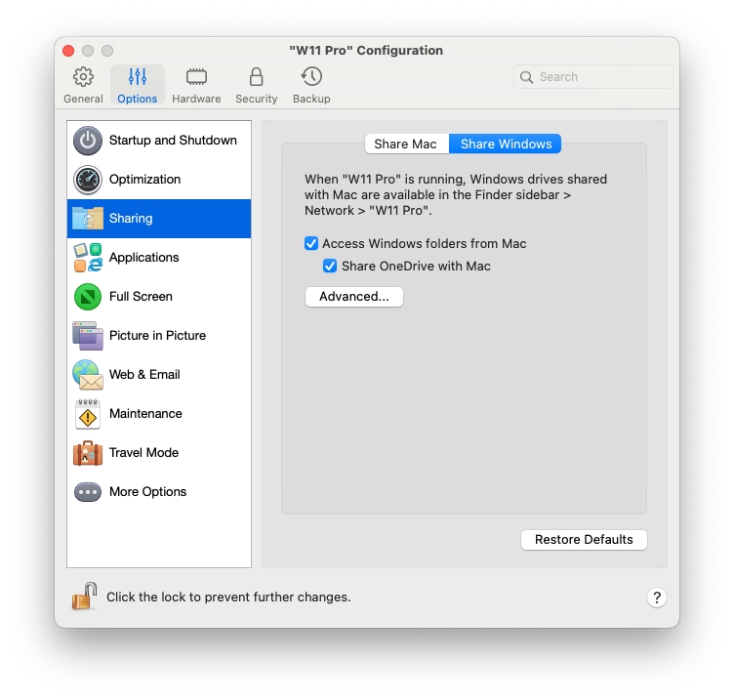The image size is (734, 700).
Task: Select the Startup and Shutdown power icon
Action: click(88, 141)
